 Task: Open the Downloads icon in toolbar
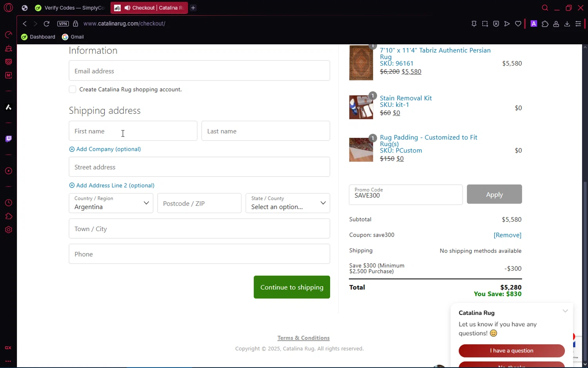[x=567, y=24]
